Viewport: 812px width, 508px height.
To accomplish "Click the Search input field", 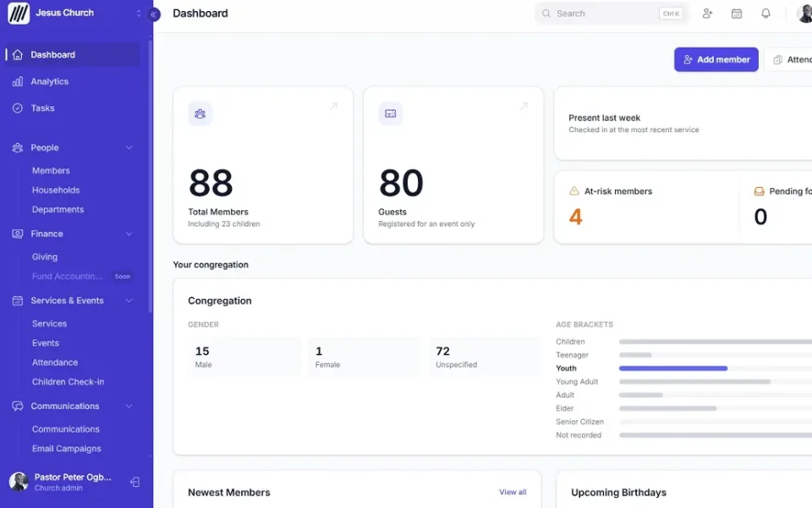I will 612,14.
